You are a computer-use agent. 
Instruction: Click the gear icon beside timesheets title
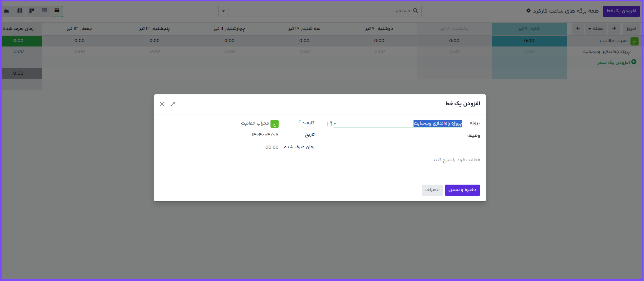pyautogui.click(x=528, y=11)
